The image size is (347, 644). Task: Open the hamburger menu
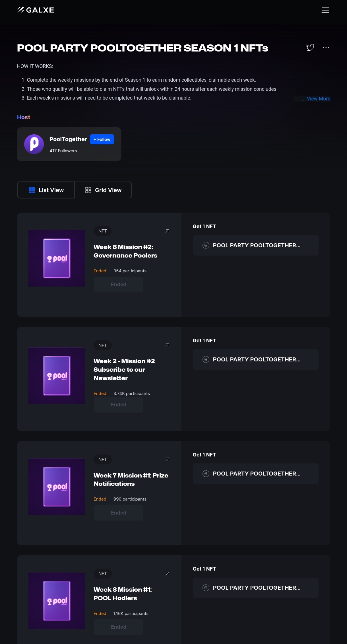[x=325, y=10]
